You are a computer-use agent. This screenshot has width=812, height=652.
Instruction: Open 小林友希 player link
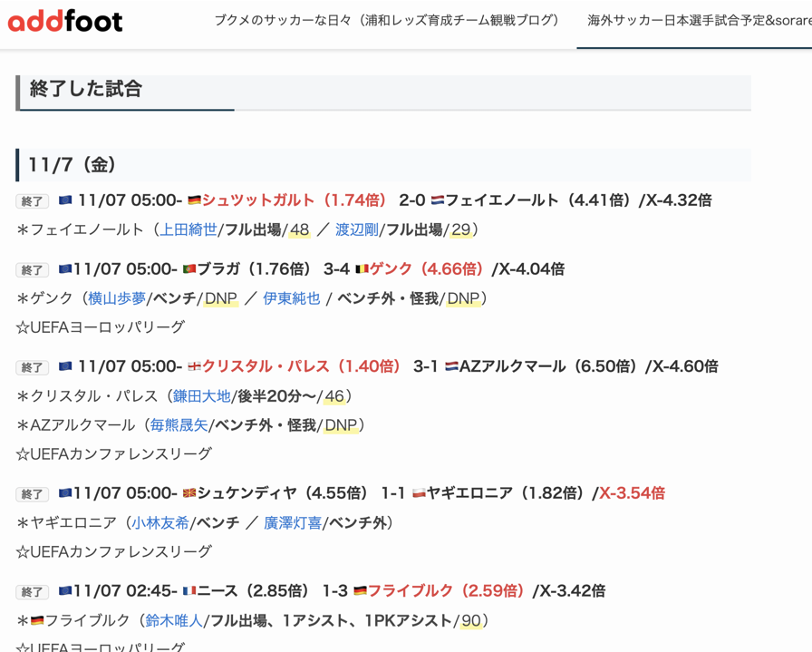(x=159, y=523)
